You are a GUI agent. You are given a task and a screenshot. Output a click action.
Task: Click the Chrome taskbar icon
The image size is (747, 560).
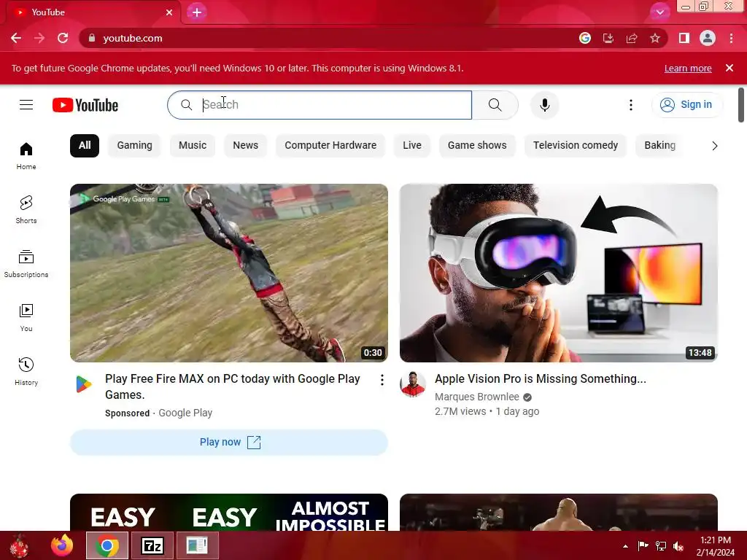pos(107,545)
